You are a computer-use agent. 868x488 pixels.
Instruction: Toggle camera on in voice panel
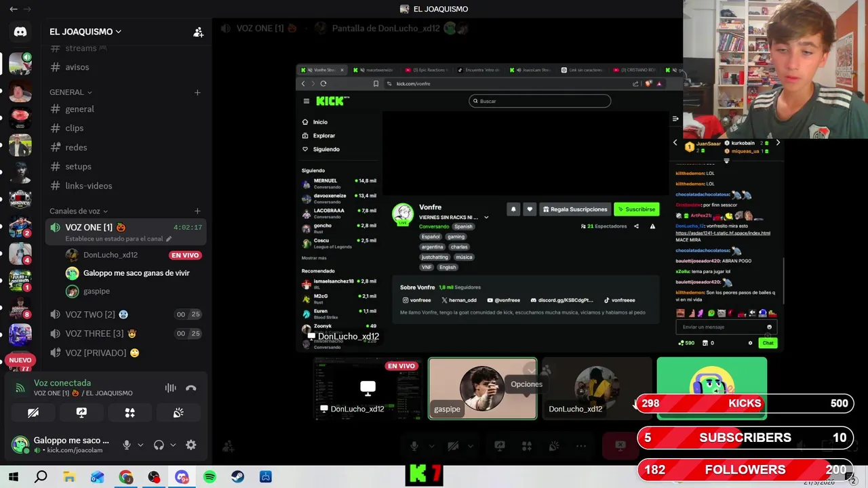pyautogui.click(x=33, y=412)
